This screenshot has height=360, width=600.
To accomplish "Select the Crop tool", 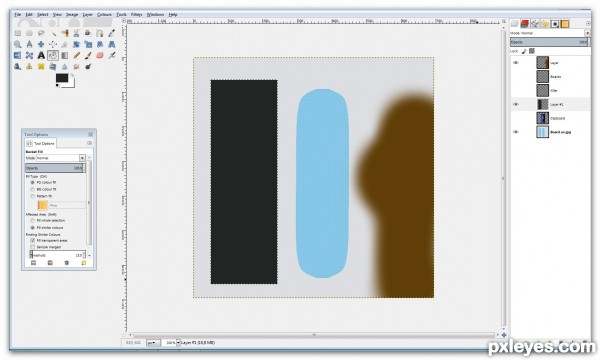I will 65,44.
